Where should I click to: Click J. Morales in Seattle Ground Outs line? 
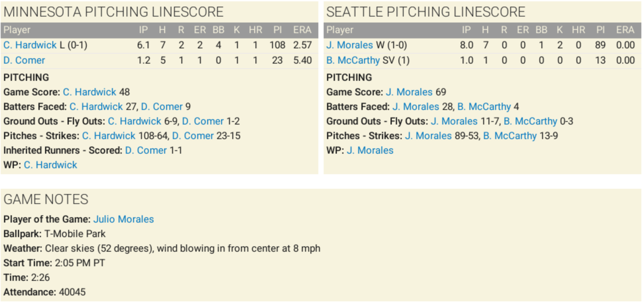coord(454,121)
